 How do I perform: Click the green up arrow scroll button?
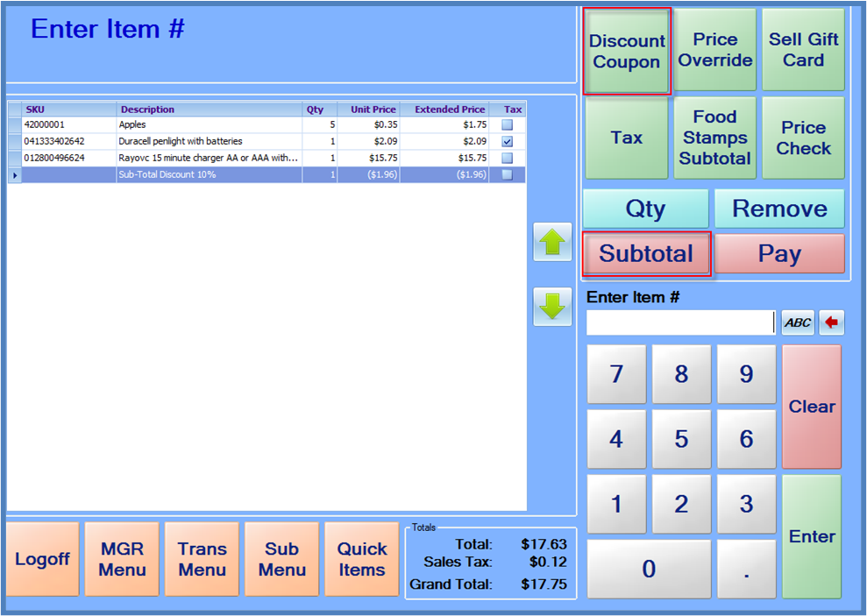tap(552, 242)
